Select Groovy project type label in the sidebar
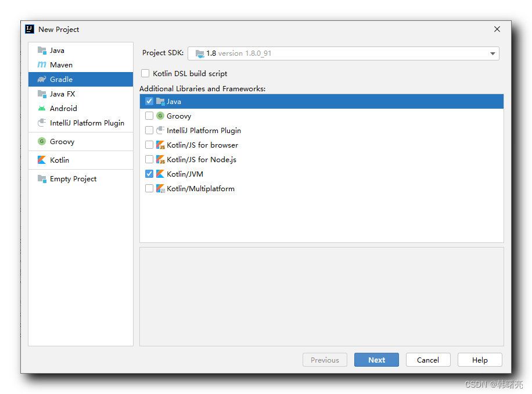532x394 pixels. pyautogui.click(x=62, y=142)
